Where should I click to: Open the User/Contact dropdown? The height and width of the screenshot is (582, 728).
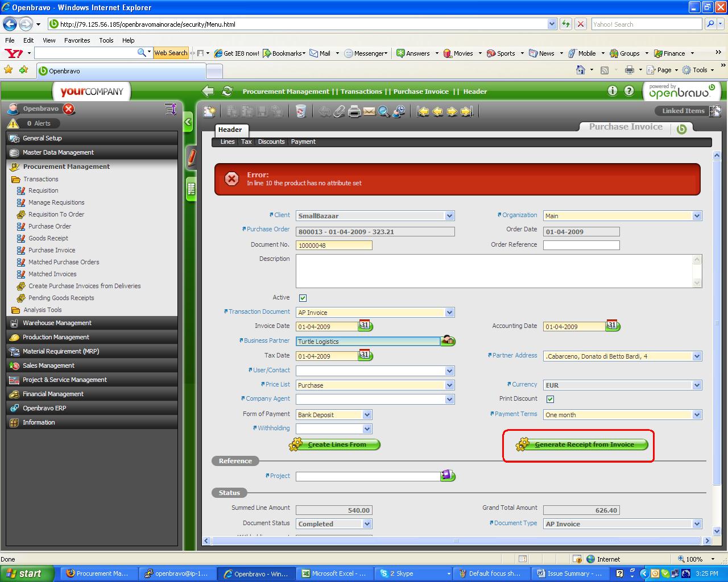pyautogui.click(x=450, y=371)
